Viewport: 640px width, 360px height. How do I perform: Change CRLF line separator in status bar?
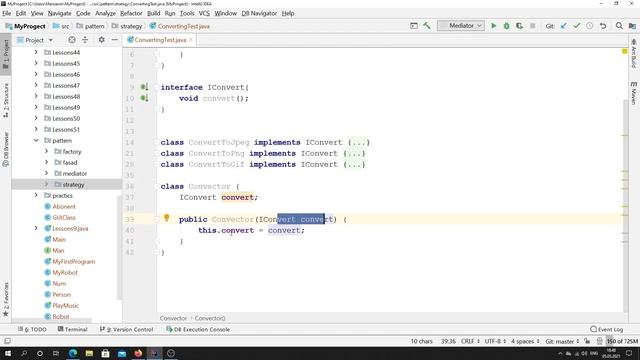pos(469,341)
